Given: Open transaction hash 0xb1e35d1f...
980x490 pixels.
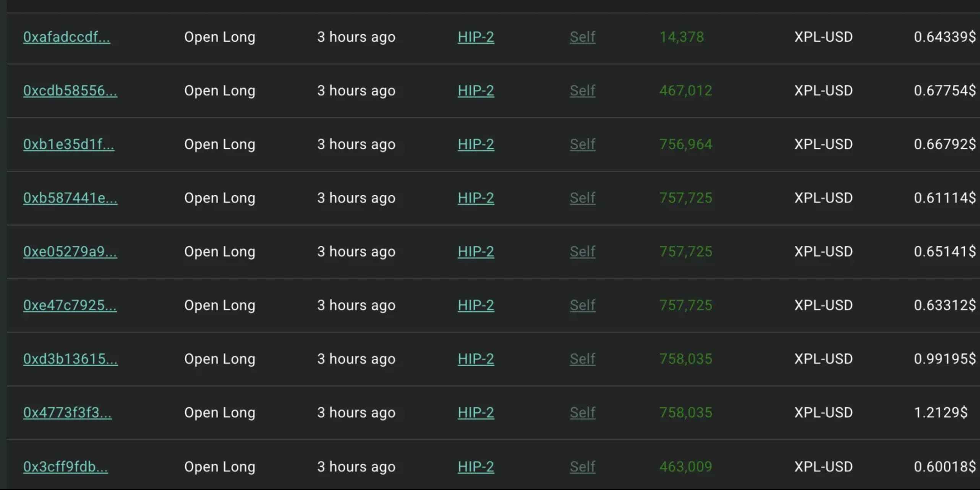Looking at the screenshot, I should point(68,144).
